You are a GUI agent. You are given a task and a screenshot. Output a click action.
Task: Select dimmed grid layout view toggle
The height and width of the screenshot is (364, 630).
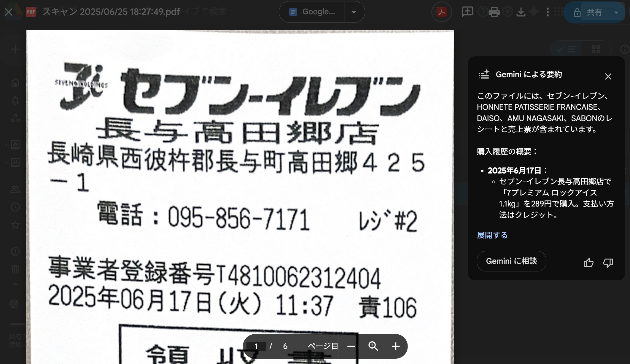(x=596, y=49)
